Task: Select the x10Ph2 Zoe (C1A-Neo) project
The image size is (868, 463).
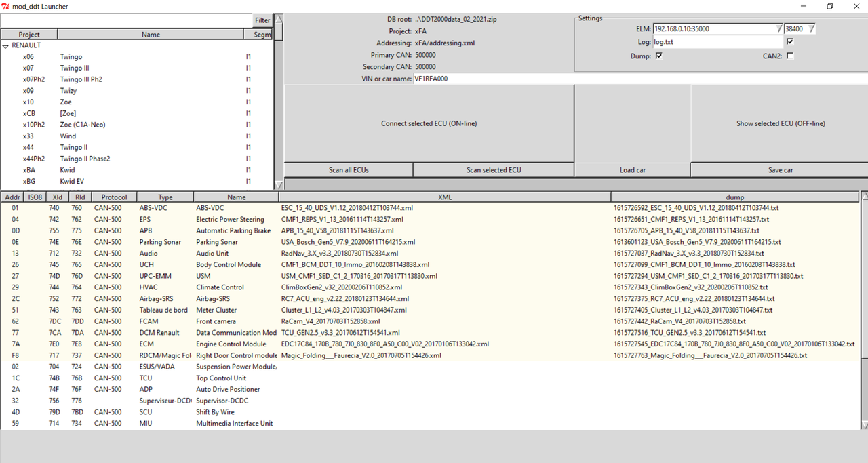Action: [x=136, y=125]
